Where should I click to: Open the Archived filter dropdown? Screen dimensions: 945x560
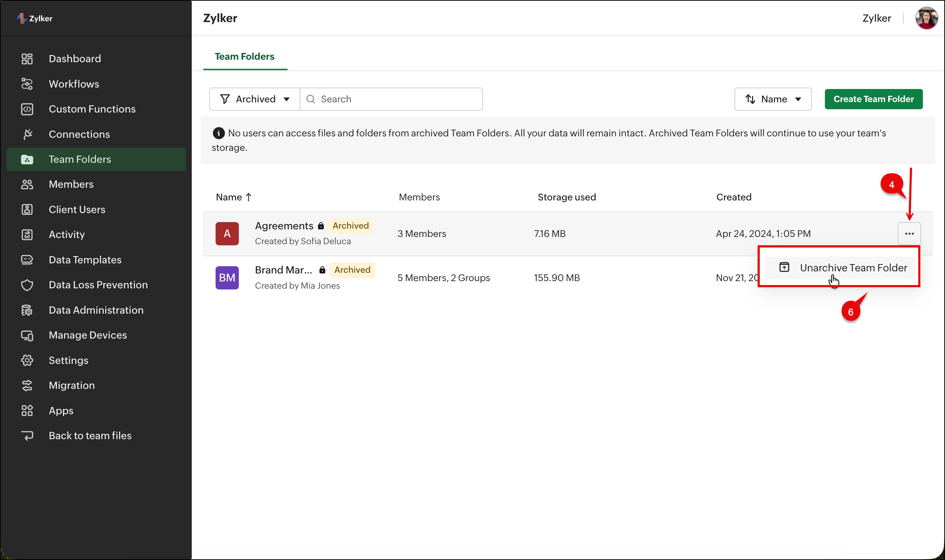[x=255, y=99]
